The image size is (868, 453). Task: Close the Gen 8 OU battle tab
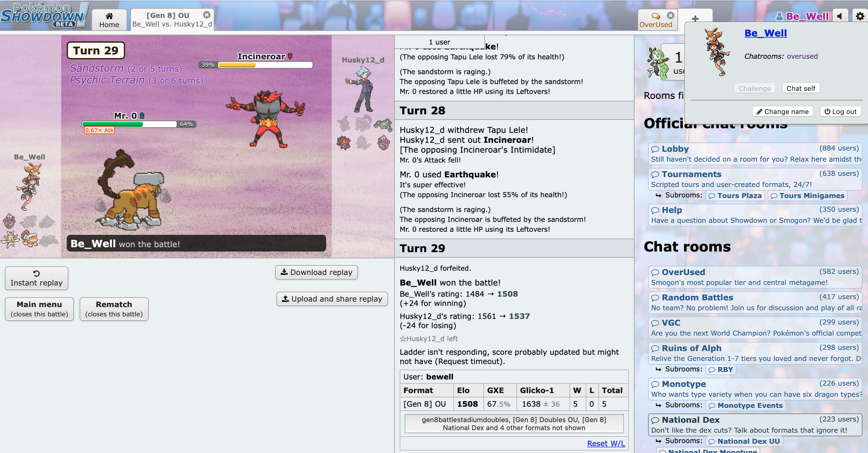[207, 15]
